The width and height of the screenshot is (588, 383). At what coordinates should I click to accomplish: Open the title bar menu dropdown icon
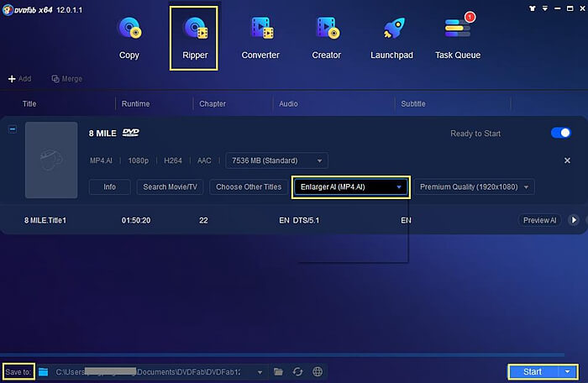point(544,8)
